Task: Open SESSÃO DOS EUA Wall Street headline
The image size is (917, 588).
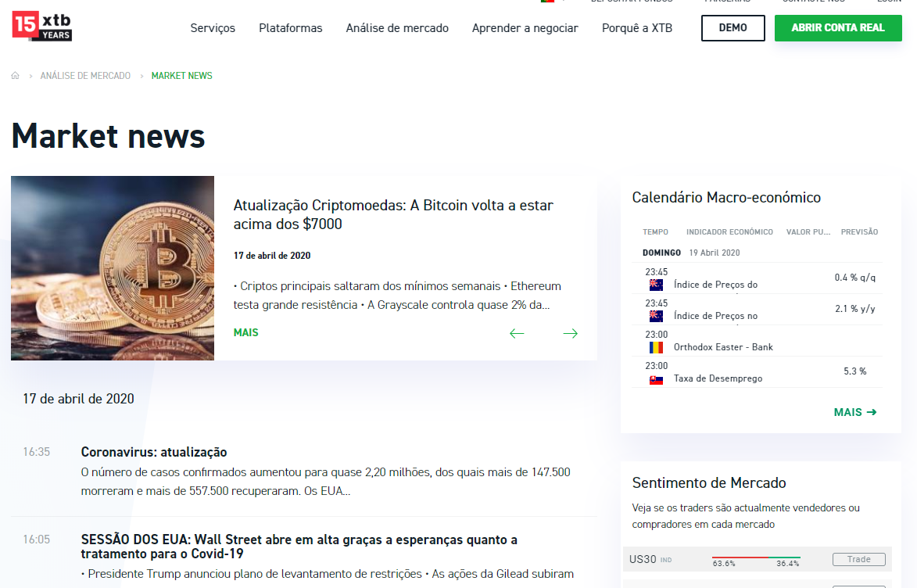Action: (299, 547)
